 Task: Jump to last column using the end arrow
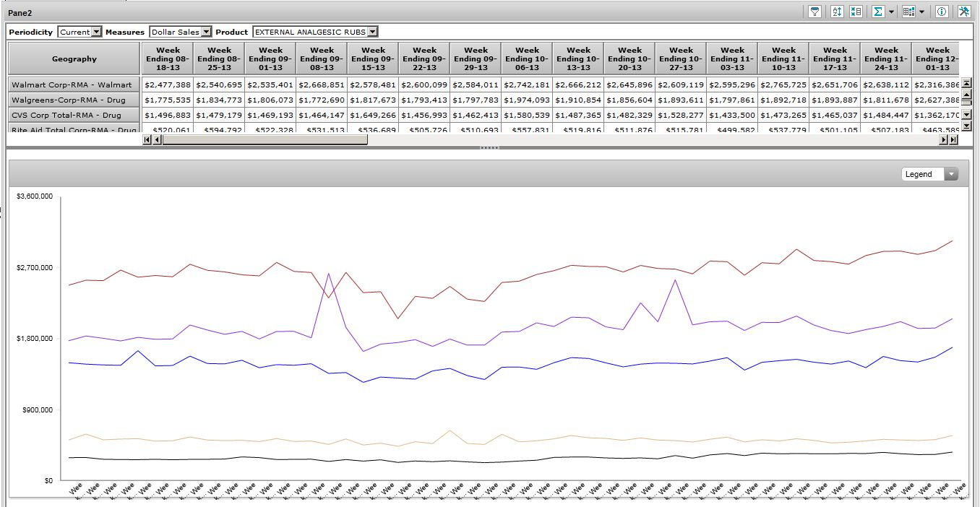pyautogui.click(x=953, y=140)
